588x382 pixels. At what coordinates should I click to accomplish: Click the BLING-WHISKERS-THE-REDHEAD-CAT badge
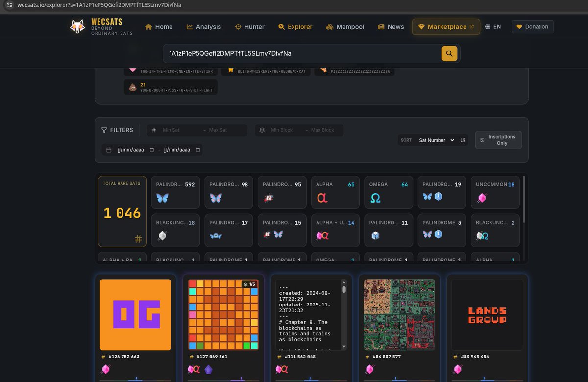[266, 71]
